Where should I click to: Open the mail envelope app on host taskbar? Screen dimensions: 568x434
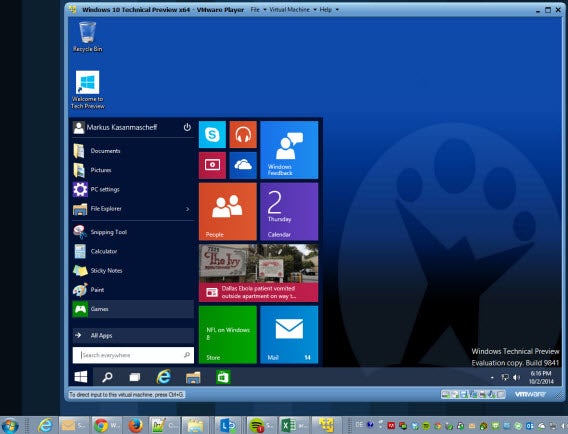73,425
